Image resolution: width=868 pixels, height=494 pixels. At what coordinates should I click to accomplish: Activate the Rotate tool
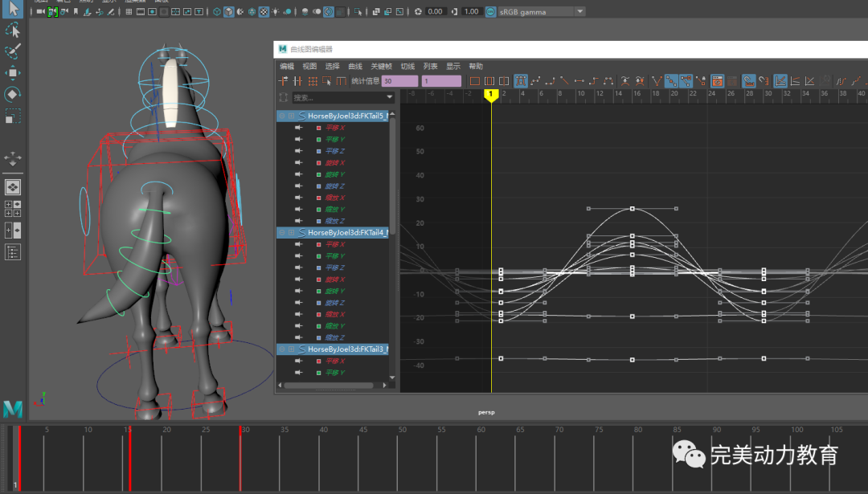pos(13,94)
